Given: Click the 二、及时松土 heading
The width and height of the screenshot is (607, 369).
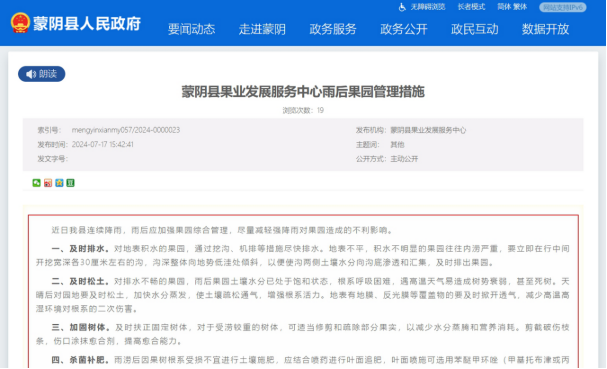Looking at the screenshot, I should coord(81,281).
